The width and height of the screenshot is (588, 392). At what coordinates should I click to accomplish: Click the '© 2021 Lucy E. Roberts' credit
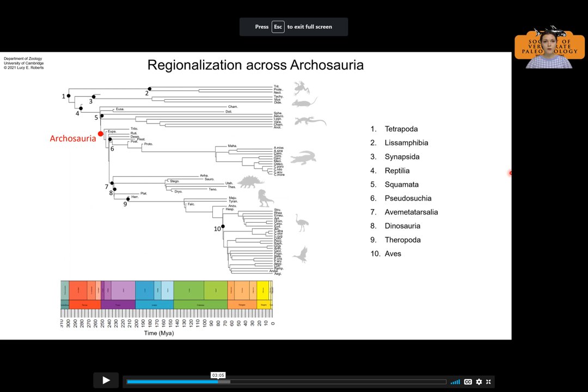click(x=23, y=68)
